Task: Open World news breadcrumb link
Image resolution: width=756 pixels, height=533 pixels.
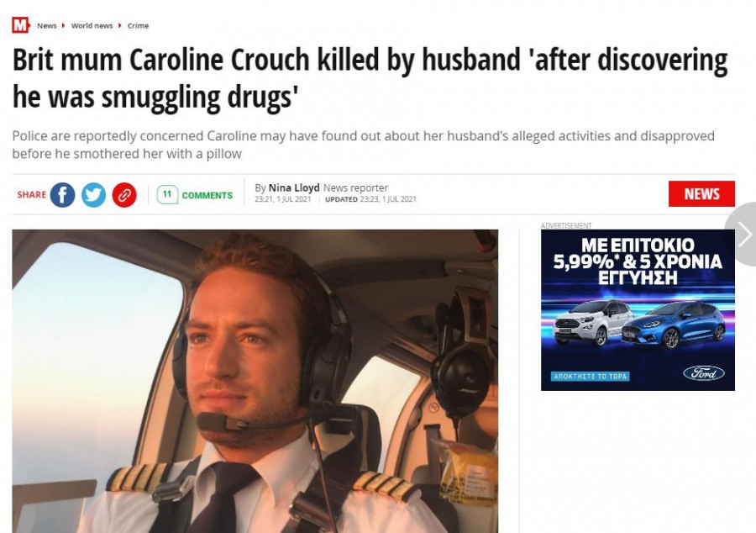Action: click(x=92, y=25)
